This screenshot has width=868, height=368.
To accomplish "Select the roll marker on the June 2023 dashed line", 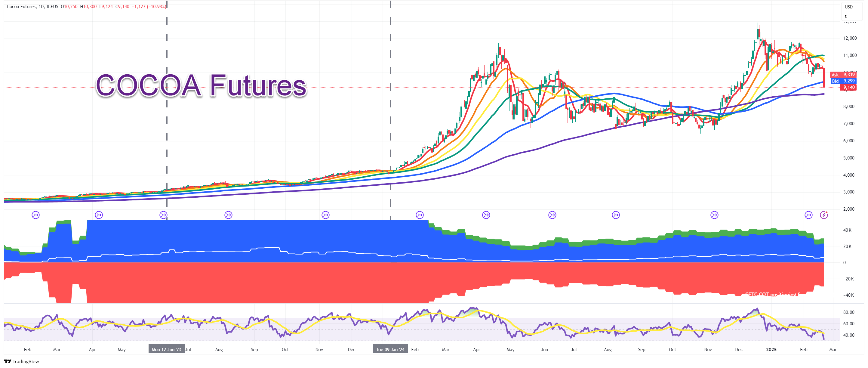I will 163,215.
